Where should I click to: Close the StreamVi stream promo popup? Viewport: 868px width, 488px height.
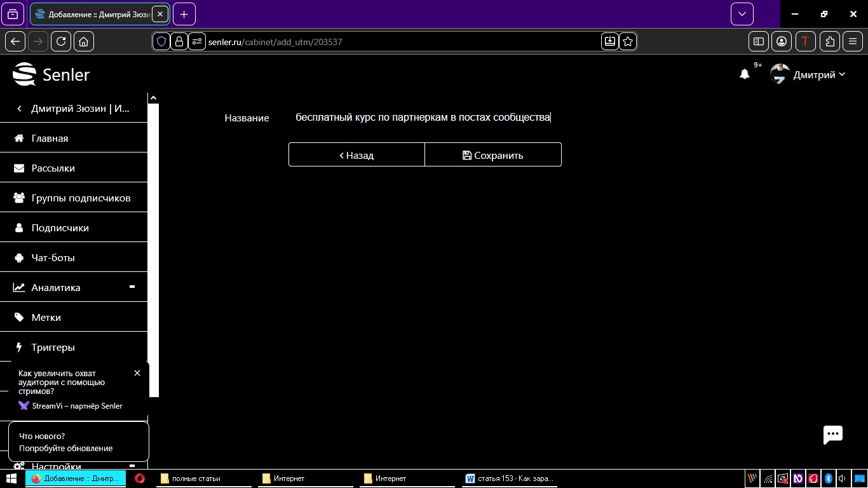[x=137, y=373]
